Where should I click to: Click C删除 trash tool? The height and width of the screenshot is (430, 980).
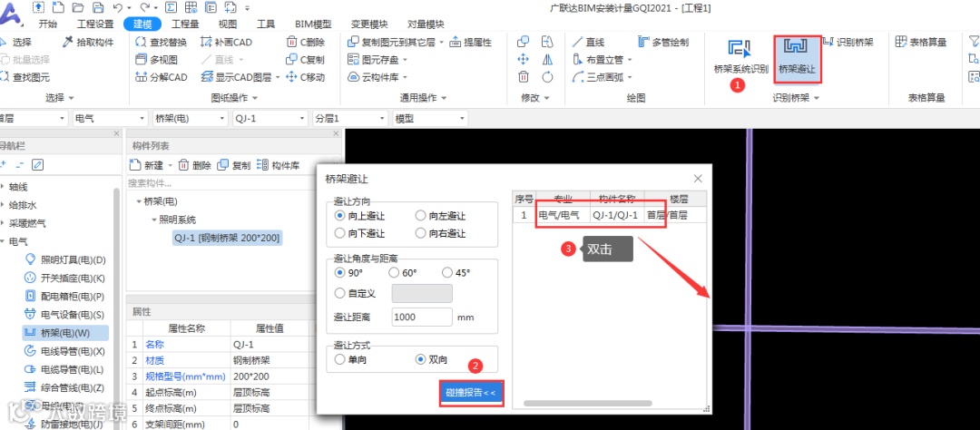point(306,43)
